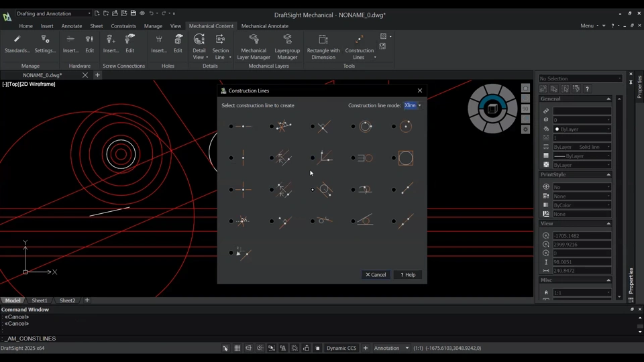Click Insert in the Holes group

(159, 44)
